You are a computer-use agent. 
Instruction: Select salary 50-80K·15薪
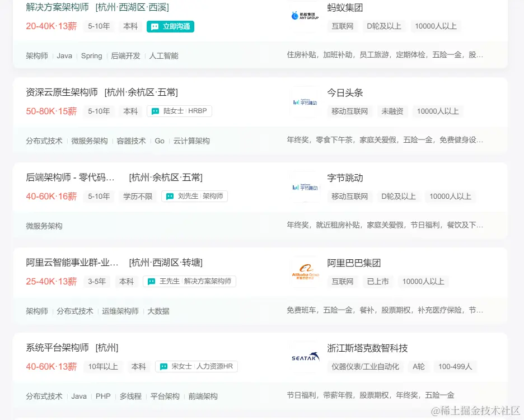pos(52,111)
